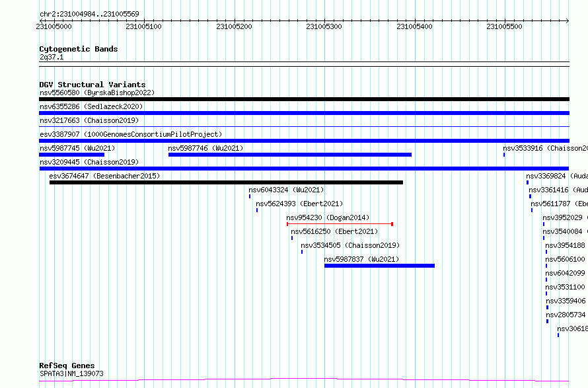This screenshot has width=588, height=388.
Task: Click the nsv5611787 variant label
Action: tap(559, 204)
